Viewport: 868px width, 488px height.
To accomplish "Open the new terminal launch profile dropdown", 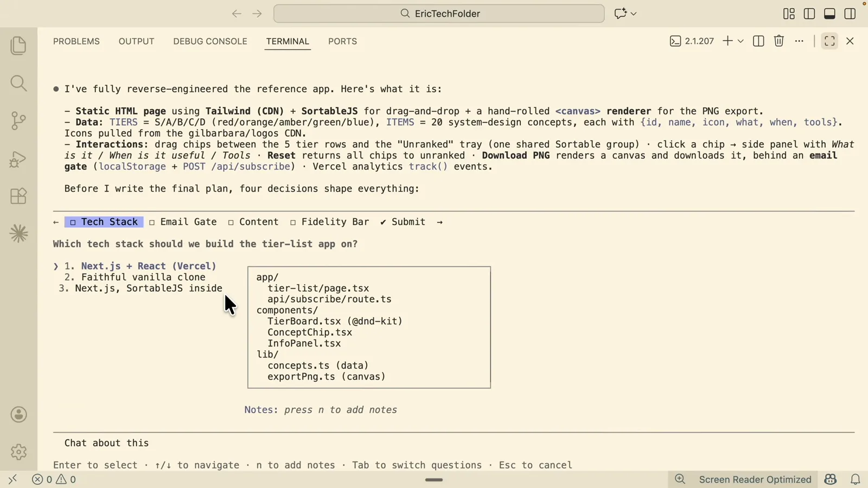I will [741, 41].
